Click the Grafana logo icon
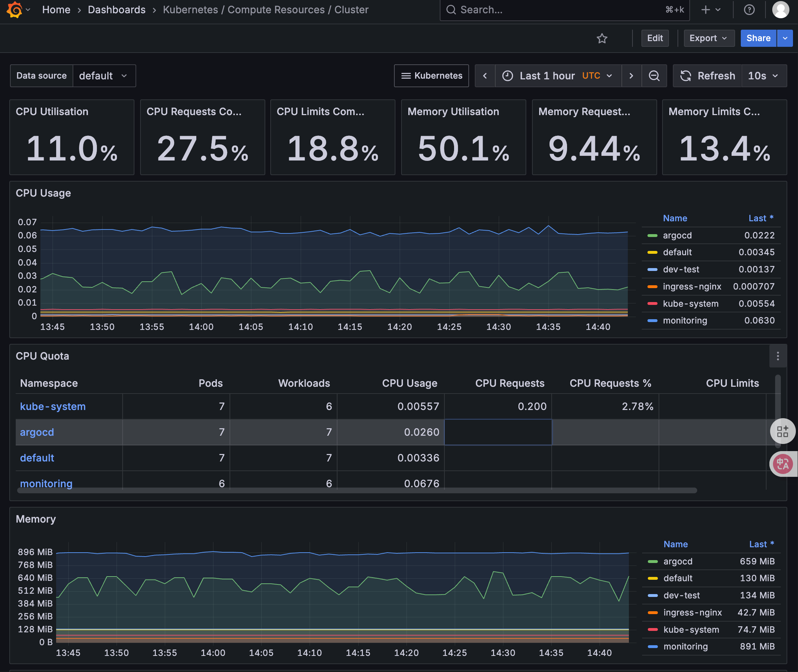 (15, 10)
